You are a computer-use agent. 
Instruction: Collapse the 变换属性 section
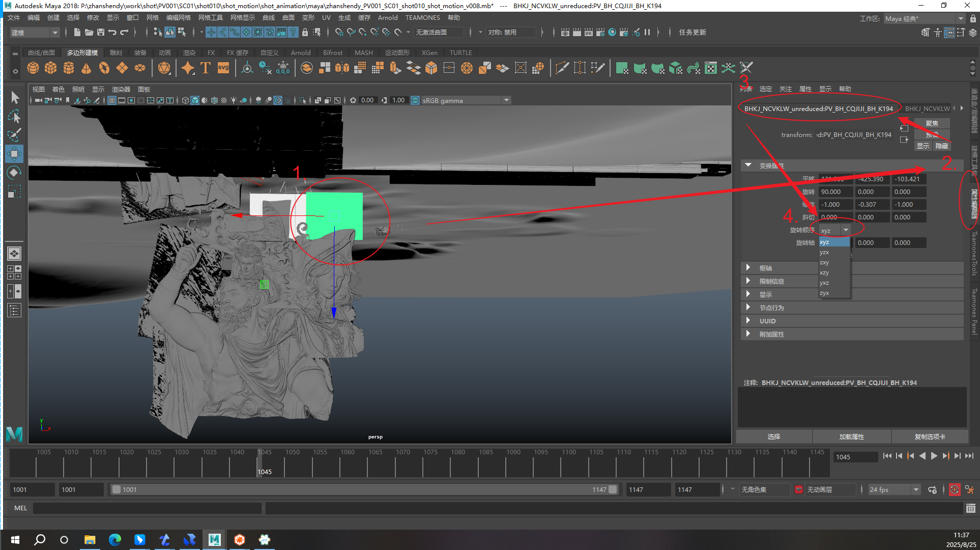[x=748, y=166]
